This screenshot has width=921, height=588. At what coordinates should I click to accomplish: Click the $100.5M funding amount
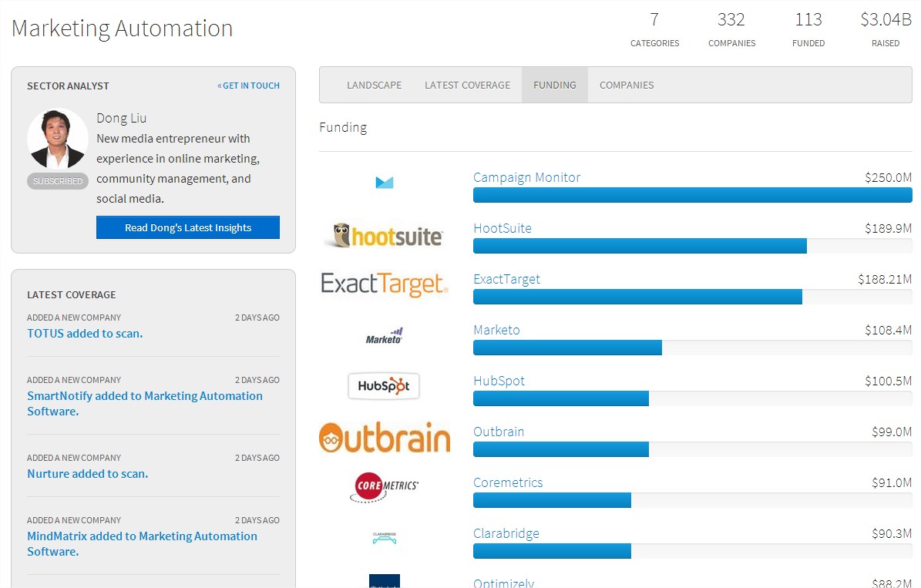pyautogui.click(x=888, y=381)
